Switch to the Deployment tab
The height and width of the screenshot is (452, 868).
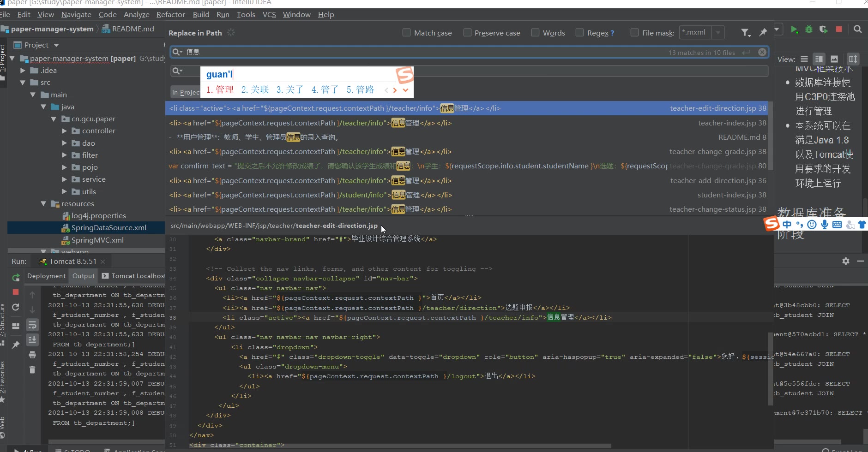tap(46, 276)
